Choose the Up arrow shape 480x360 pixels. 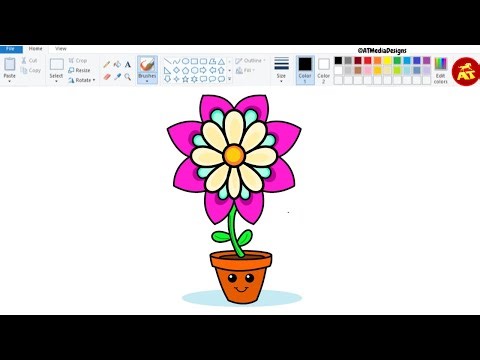pos(221,70)
